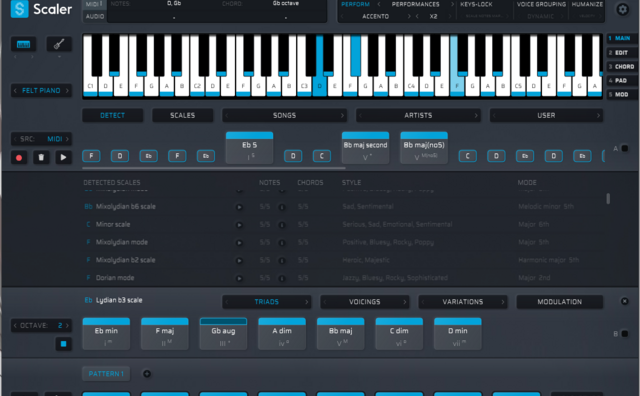Toggle the blue square button below Octave
The image size is (640, 396).
click(63, 344)
